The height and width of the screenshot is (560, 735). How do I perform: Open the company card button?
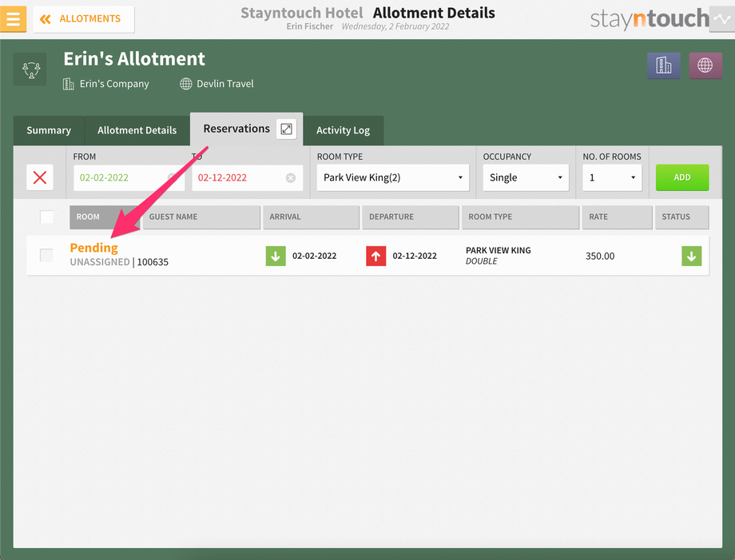pos(664,66)
